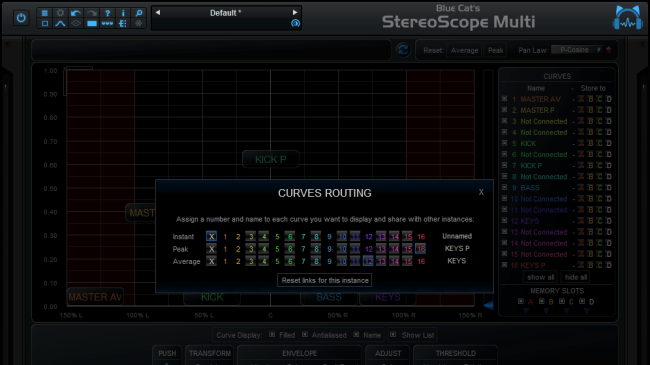Disable Average curve routing with X
The image size is (650, 365).
coord(211,261)
